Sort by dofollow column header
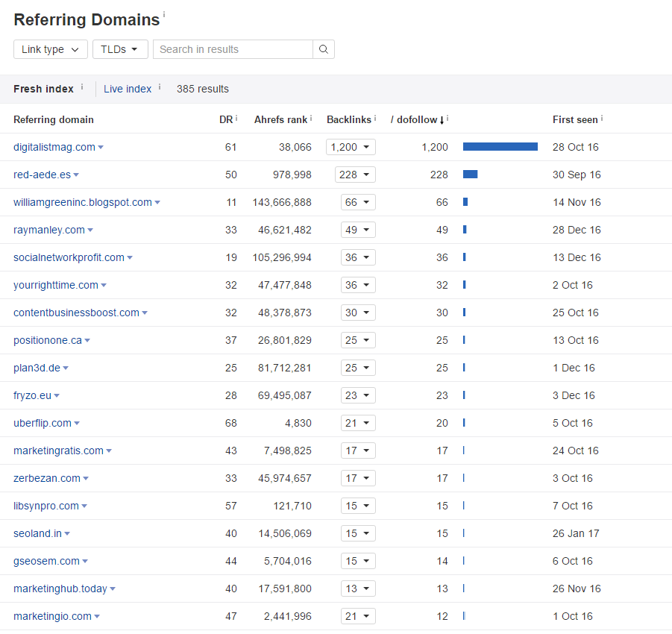The width and height of the screenshot is (672, 634). pyautogui.click(x=417, y=119)
